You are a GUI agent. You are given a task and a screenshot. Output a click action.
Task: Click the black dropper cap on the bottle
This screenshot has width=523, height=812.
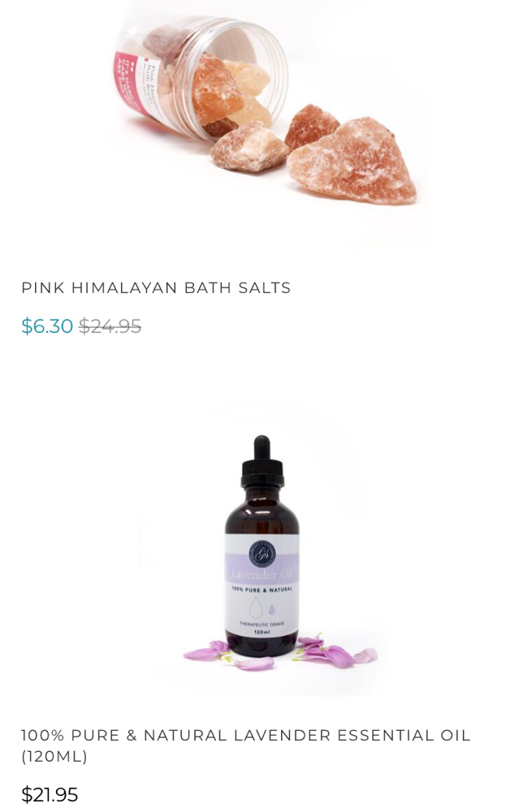[x=262, y=462]
